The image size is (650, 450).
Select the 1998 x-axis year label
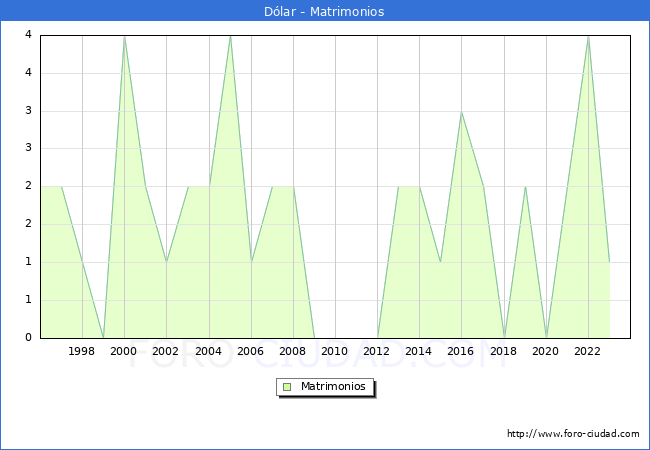[82, 351]
